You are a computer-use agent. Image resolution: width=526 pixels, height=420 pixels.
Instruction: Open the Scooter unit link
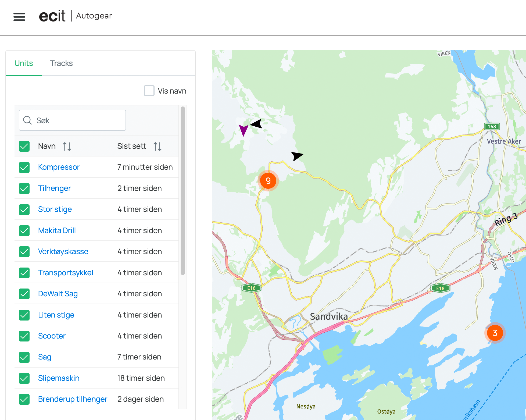point(52,336)
